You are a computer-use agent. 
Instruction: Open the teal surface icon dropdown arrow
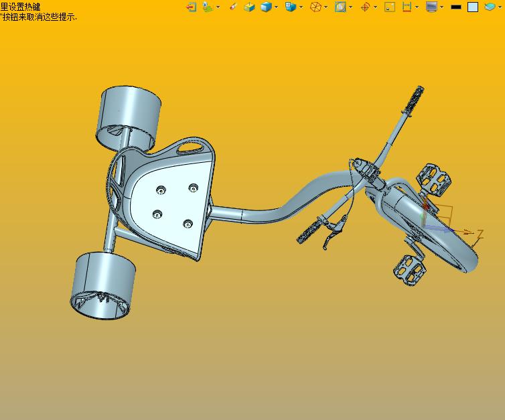pyautogui.click(x=500, y=7)
